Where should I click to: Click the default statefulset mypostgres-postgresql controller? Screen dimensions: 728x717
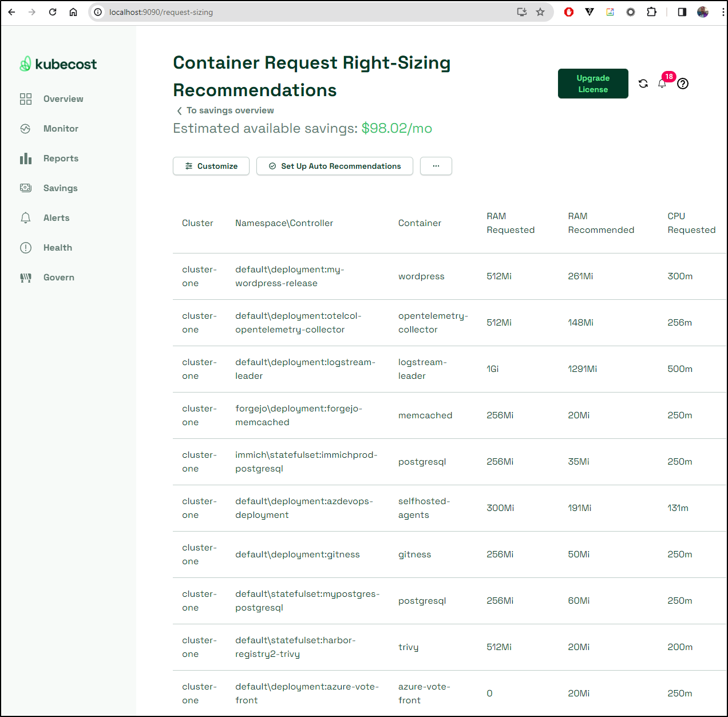[x=307, y=601]
